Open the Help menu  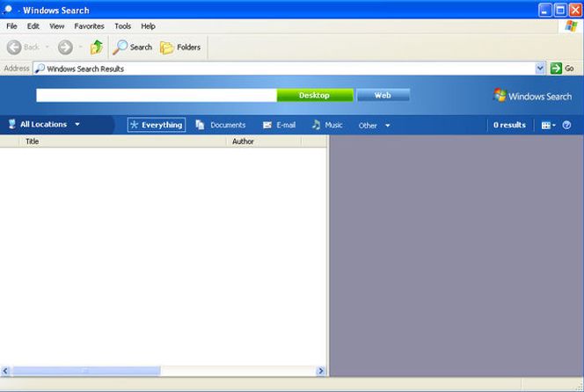tap(148, 26)
